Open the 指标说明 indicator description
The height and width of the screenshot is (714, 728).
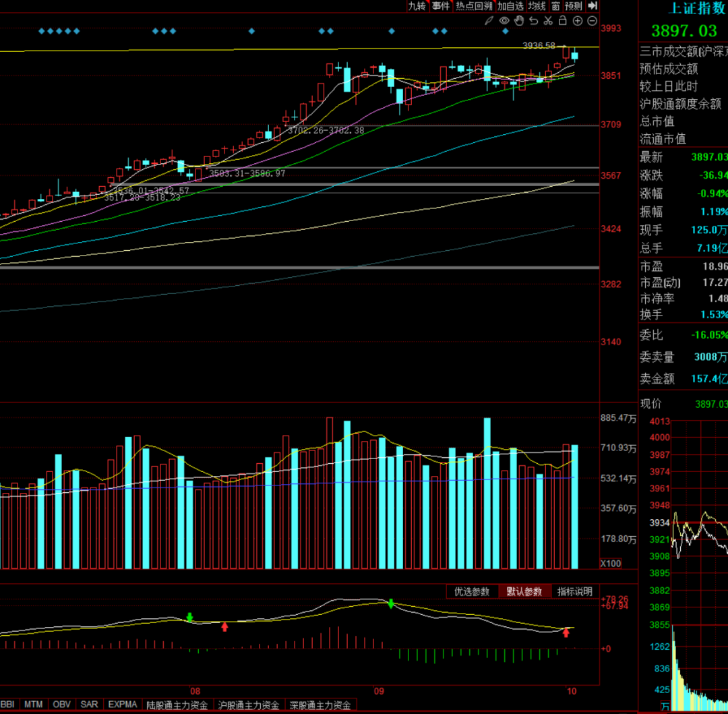pos(574,592)
